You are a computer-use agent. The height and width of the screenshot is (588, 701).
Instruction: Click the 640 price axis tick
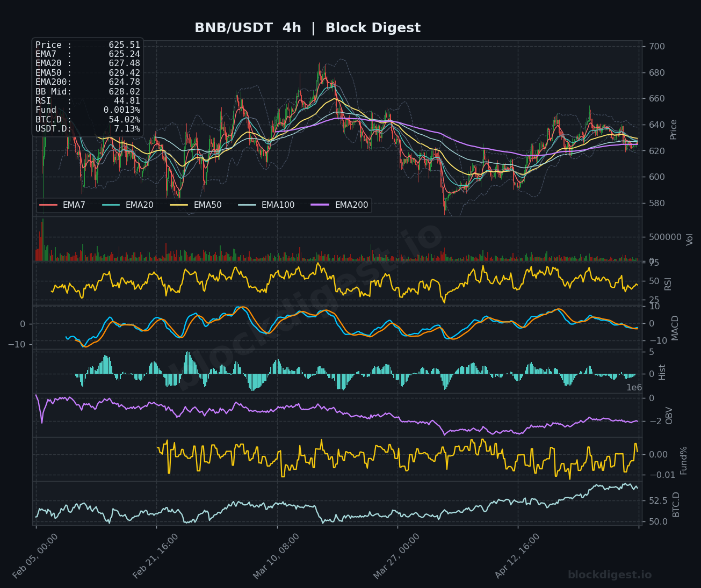tap(657, 125)
